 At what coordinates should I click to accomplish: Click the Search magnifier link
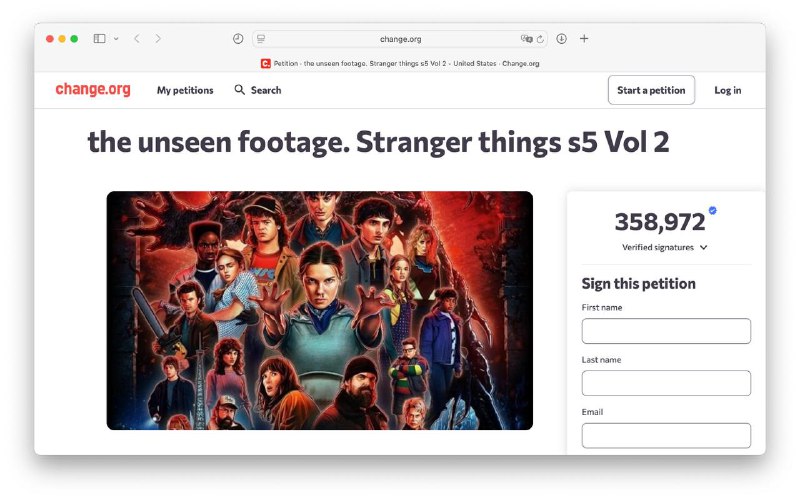[258, 90]
